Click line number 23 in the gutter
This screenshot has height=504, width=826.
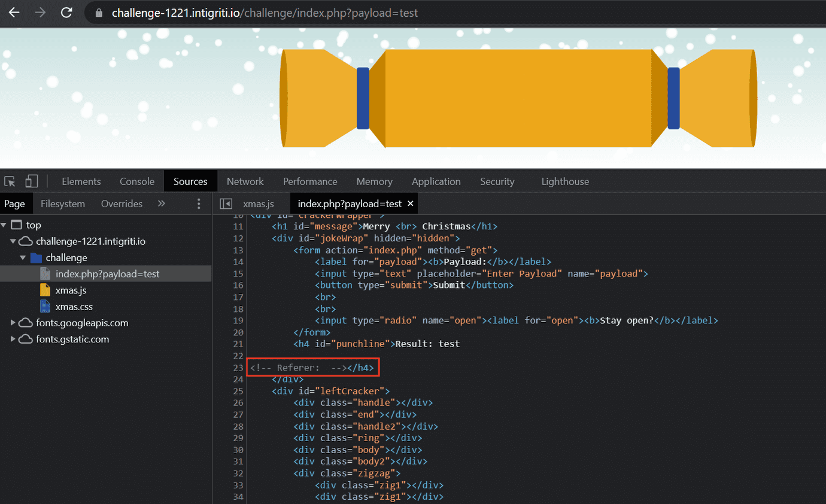click(238, 368)
